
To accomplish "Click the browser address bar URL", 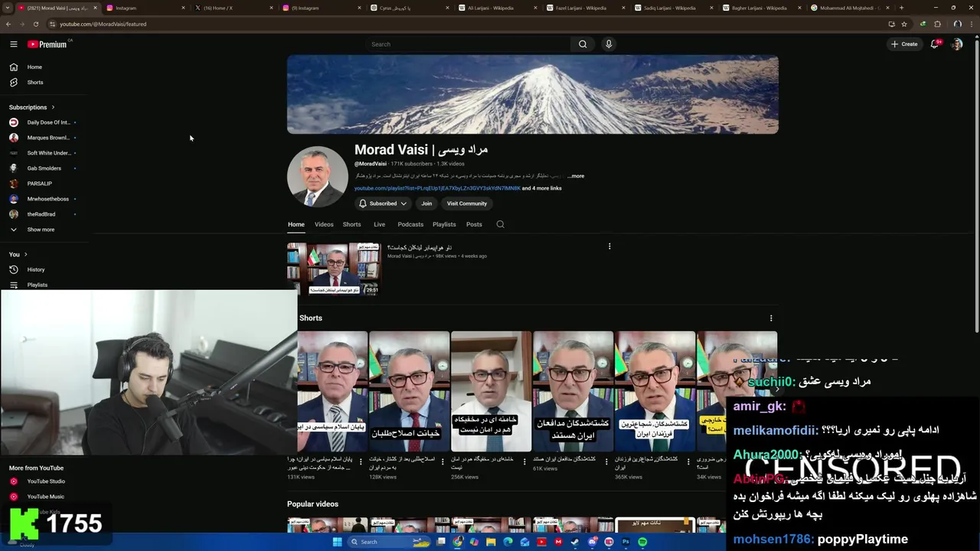I will pos(103,24).
